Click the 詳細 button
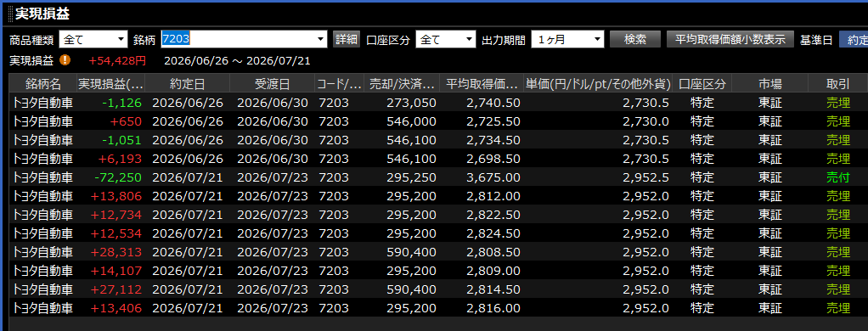The width and height of the screenshot is (868, 331). point(346,39)
